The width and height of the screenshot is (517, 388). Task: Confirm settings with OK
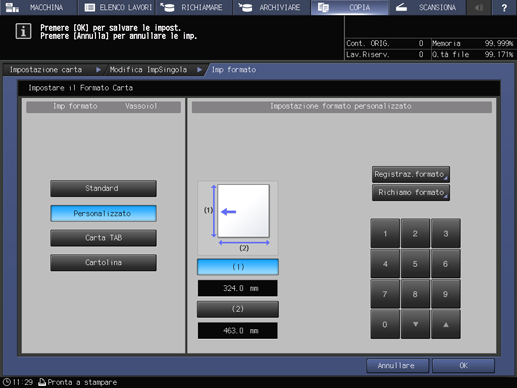point(463,366)
